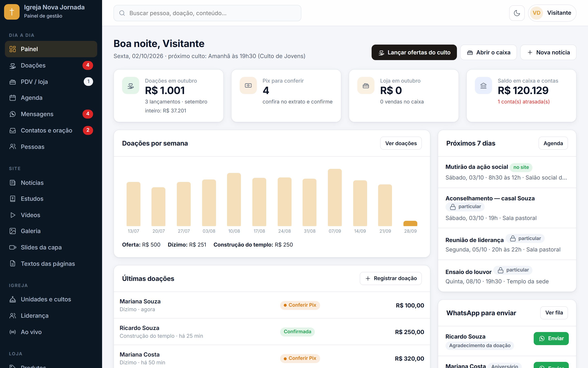Viewport: 588px width, 368px height.
Task: Click the Mutirão da ação social event
Action: tap(507, 172)
